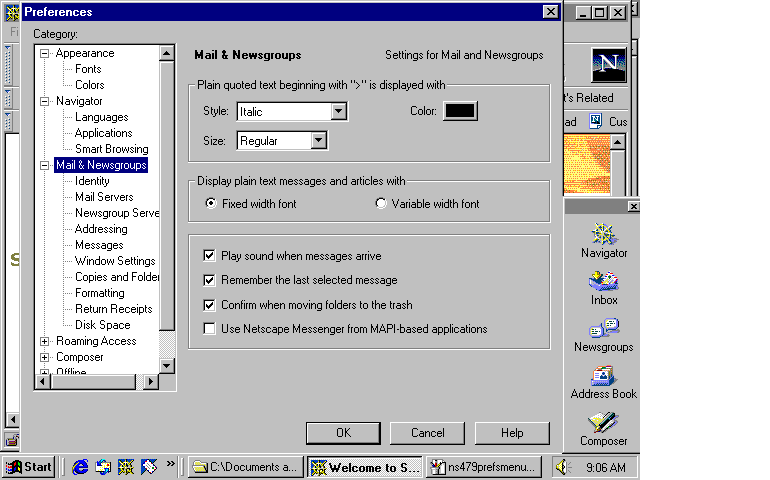This screenshot has height=480, width=770.
Task: Select Copies and Folders in category tree
Action: (x=117, y=277)
